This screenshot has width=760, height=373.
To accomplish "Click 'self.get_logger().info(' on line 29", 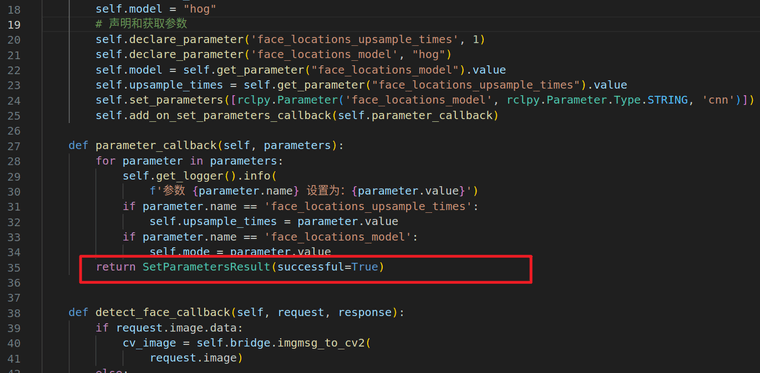I will pos(199,176).
